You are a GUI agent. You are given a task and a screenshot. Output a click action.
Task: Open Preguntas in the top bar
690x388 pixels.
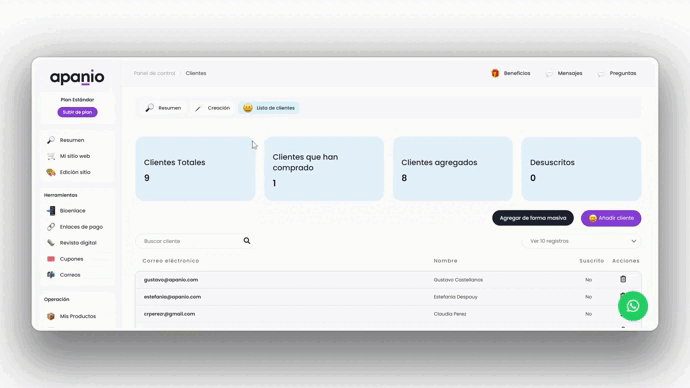pos(617,73)
